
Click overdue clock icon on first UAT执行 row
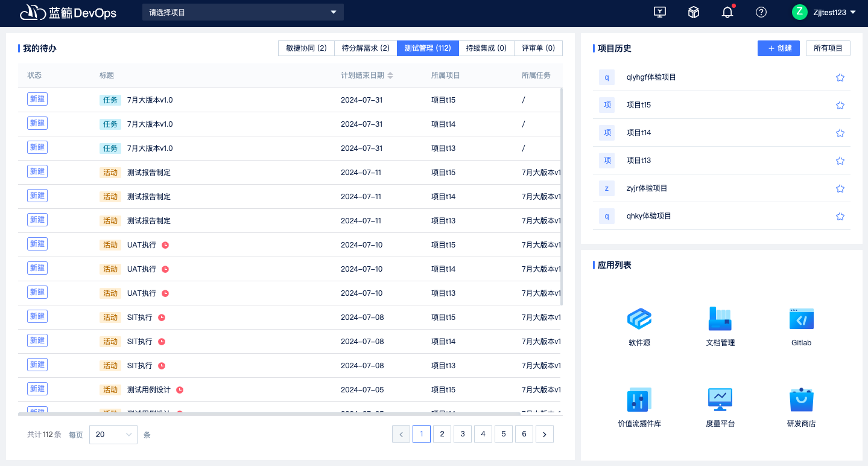click(165, 245)
